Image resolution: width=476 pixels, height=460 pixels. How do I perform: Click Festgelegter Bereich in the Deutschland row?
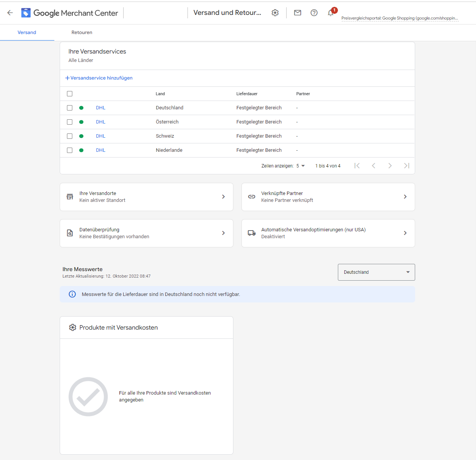point(259,108)
